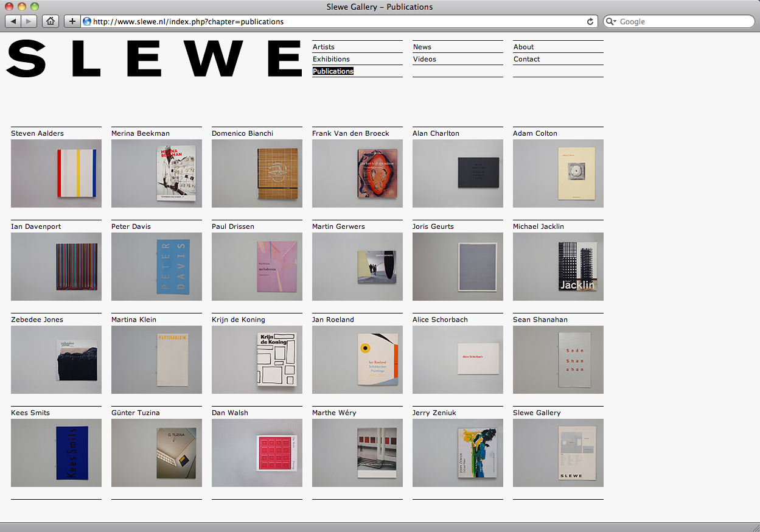This screenshot has height=532, width=760.
Task: Click the Google search input field
Action: [682, 21]
